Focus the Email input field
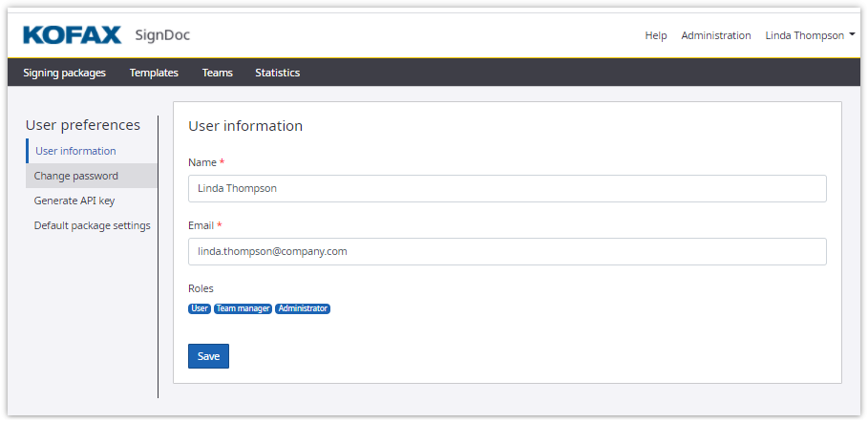The width and height of the screenshot is (868, 423). [x=507, y=251]
